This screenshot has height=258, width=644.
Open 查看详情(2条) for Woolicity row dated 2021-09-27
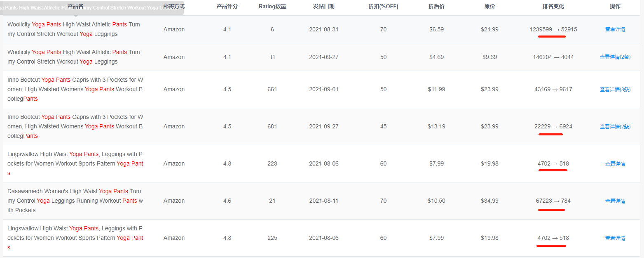(615, 57)
